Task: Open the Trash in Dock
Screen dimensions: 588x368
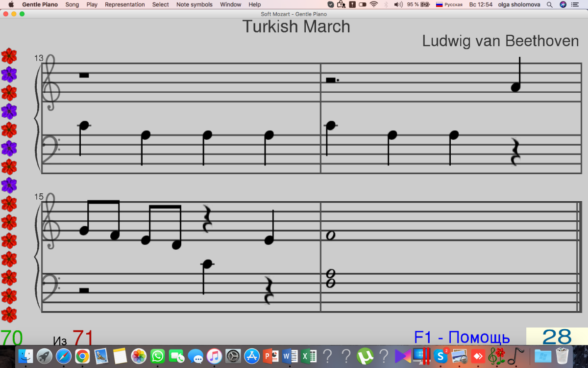Action: (562, 356)
